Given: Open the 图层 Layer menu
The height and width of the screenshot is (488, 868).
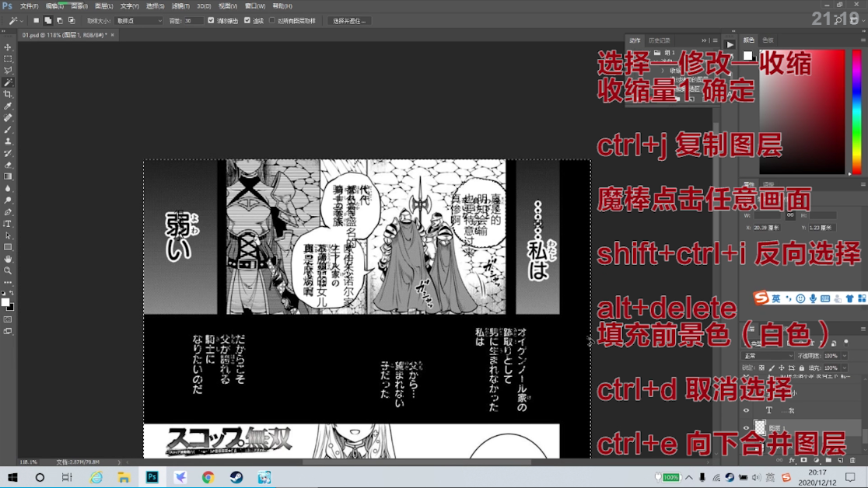Looking at the screenshot, I should pos(103,6).
